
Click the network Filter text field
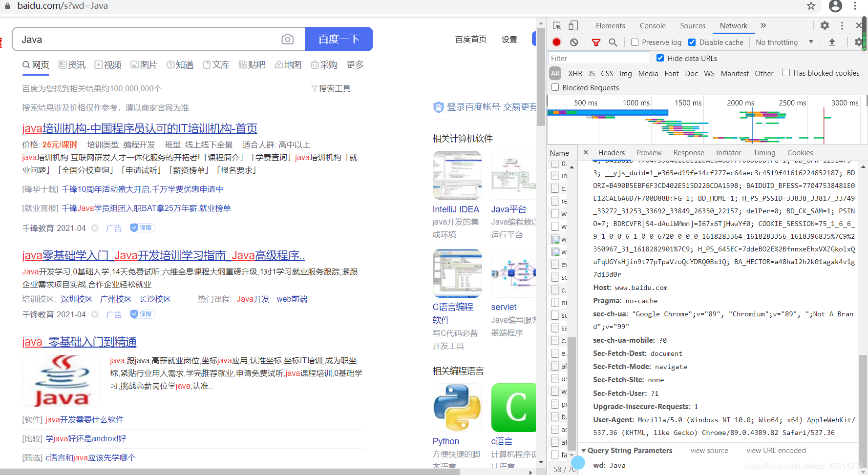pos(598,58)
